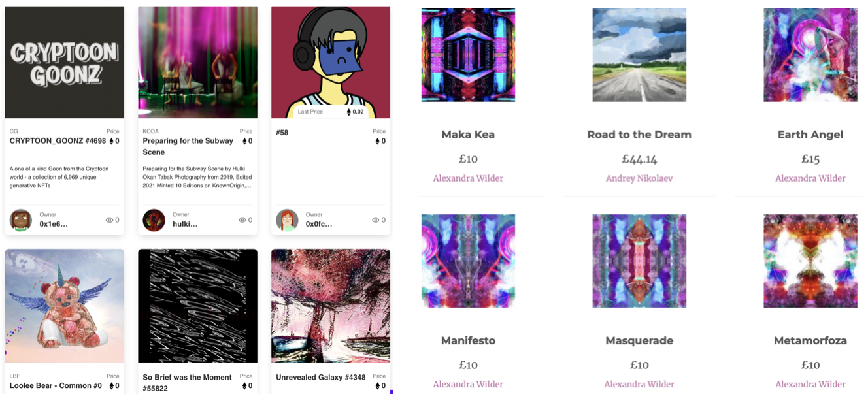
Task: Open artist link Andrey Nikolaev
Action: point(639,178)
